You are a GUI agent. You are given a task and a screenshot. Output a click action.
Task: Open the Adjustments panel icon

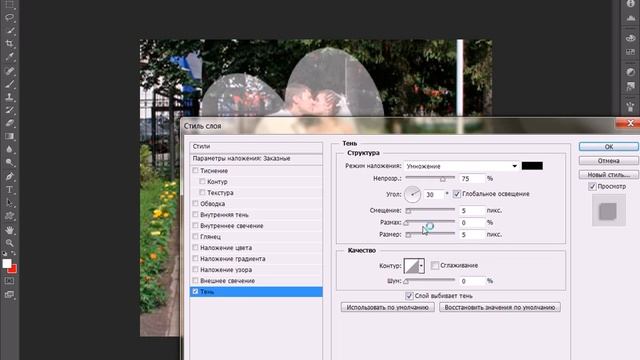point(631,72)
